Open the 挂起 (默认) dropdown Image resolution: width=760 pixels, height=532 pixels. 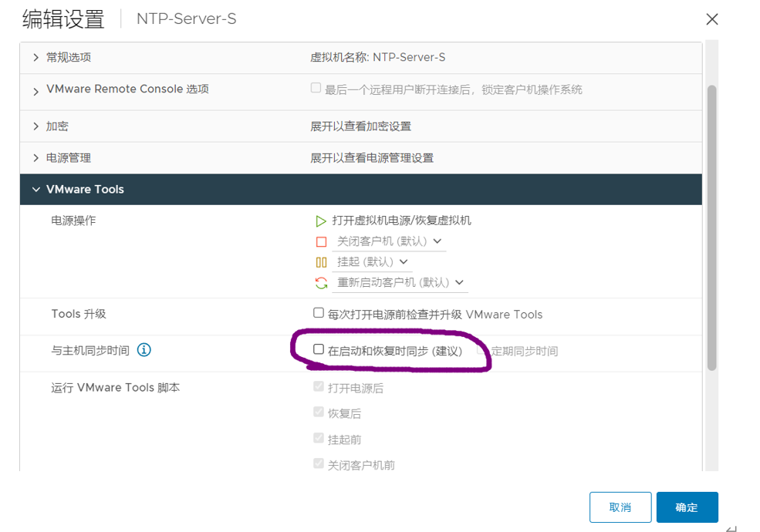(372, 262)
